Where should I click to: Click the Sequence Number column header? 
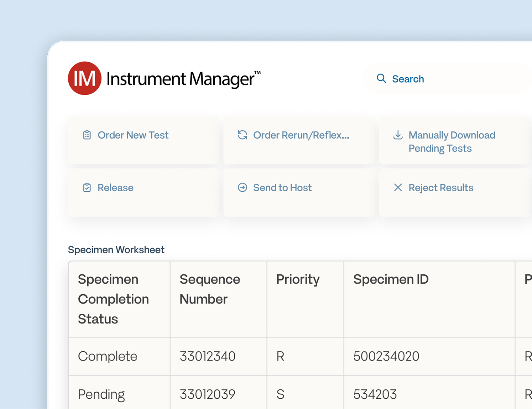point(210,289)
